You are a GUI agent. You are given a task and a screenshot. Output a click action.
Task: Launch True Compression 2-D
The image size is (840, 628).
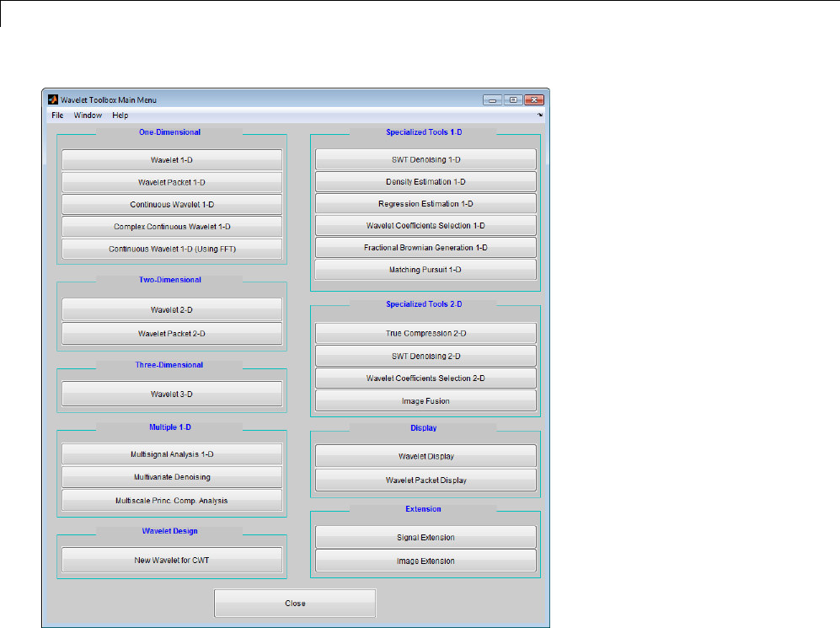[x=425, y=333]
